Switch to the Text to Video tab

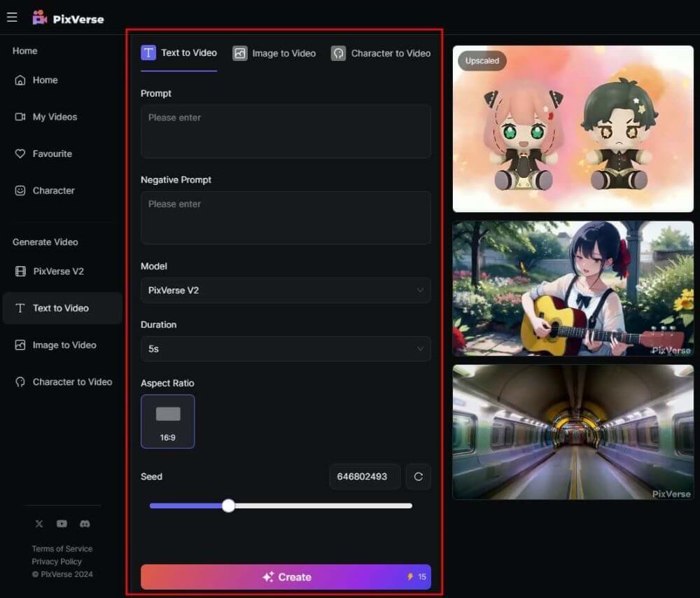click(x=178, y=53)
